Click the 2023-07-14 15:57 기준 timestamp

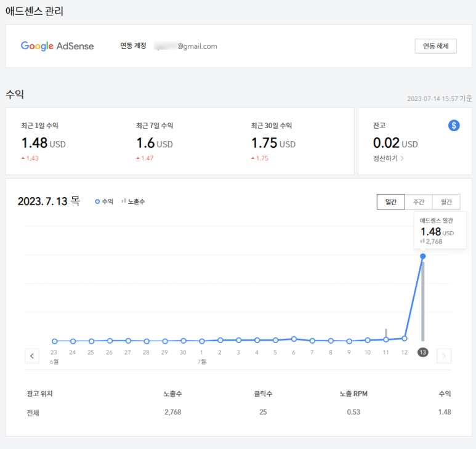coord(439,99)
